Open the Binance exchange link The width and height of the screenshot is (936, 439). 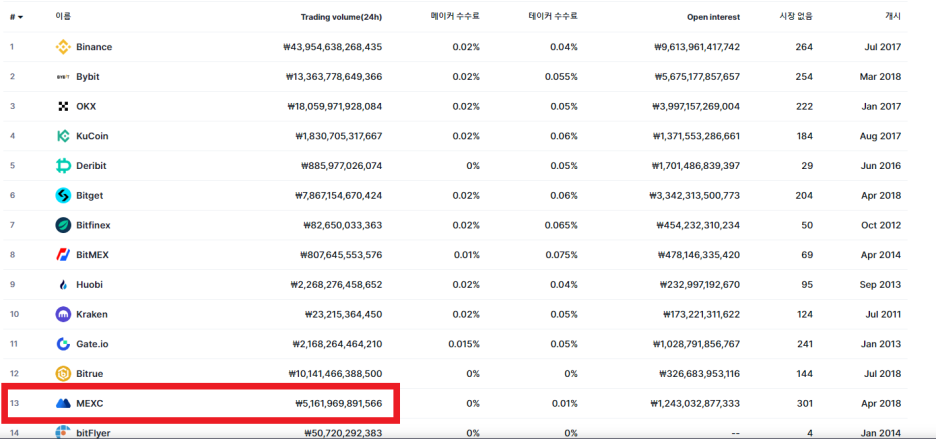pyautogui.click(x=94, y=47)
